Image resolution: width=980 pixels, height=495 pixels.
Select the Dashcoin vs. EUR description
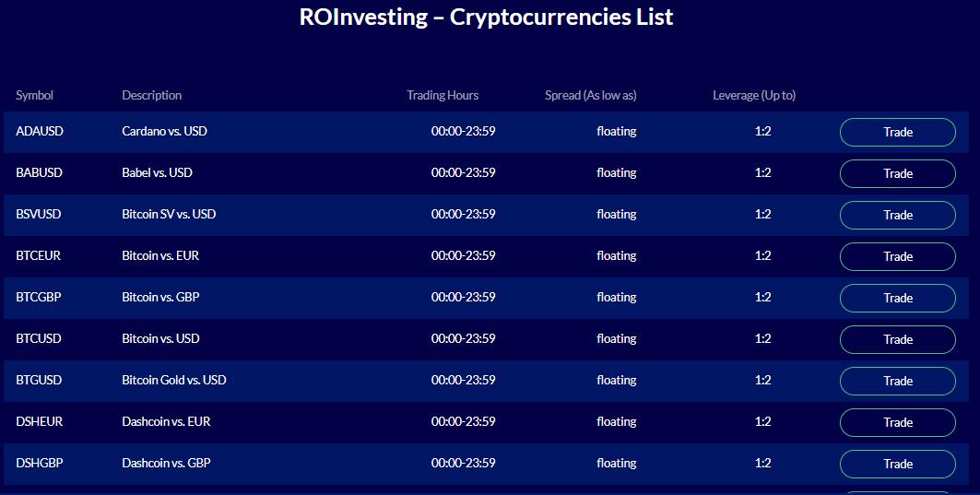tap(166, 421)
